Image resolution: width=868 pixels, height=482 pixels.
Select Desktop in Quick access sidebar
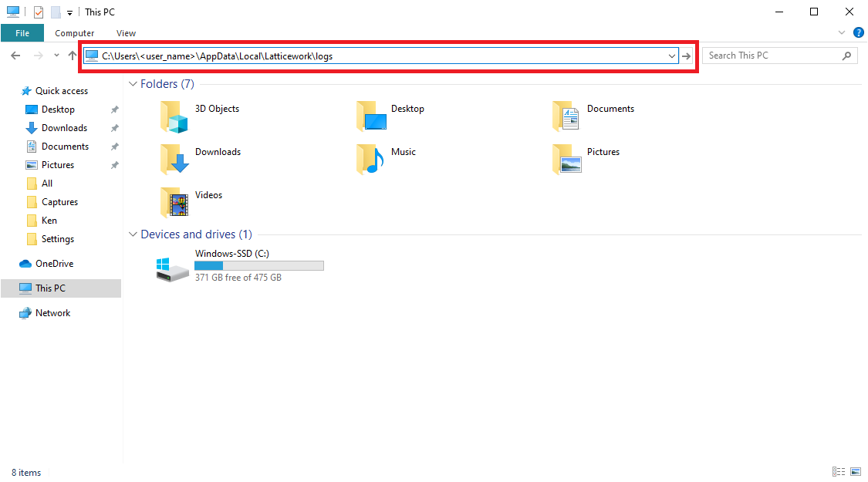[x=58, y=110]
